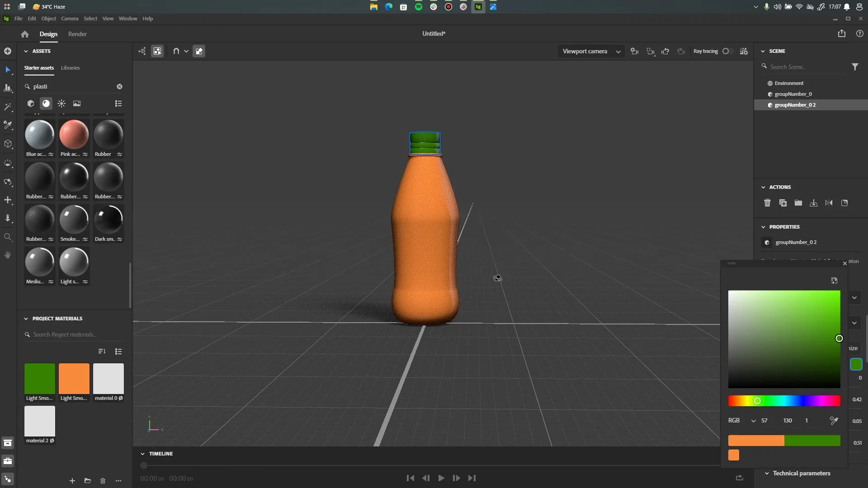The height and width of the screenshot is (488, 868).
Task: Filter the Scene list with funnel icon
Action: tap(855, 67)
